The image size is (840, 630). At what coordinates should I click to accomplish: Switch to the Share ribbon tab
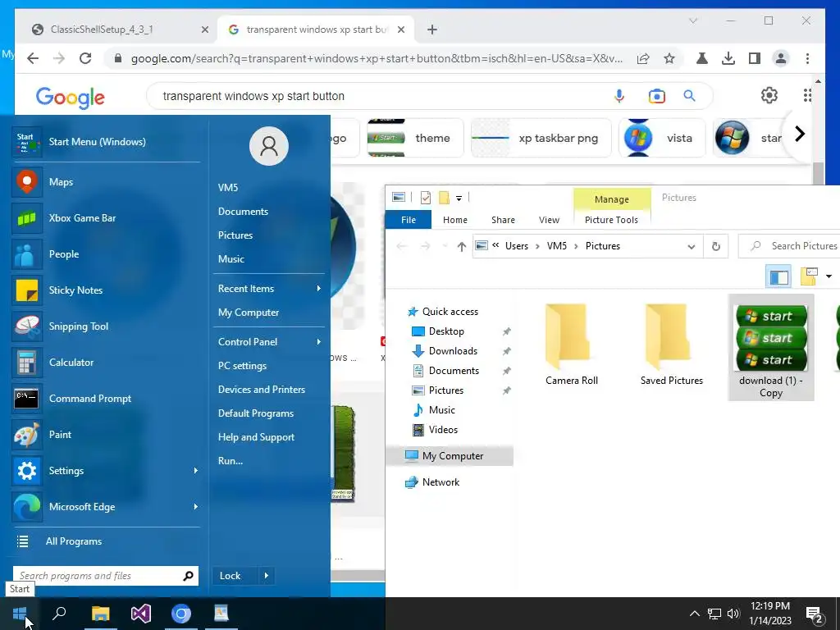click(x=503, y=220)
